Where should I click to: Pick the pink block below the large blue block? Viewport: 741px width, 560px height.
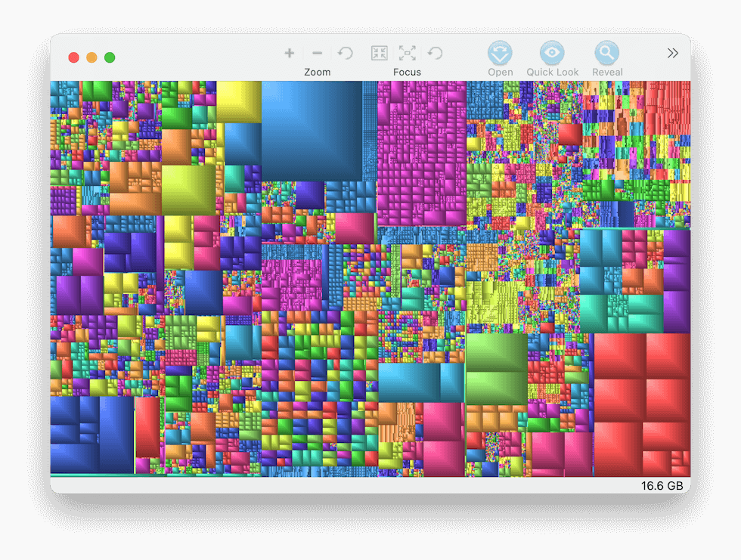355,228
